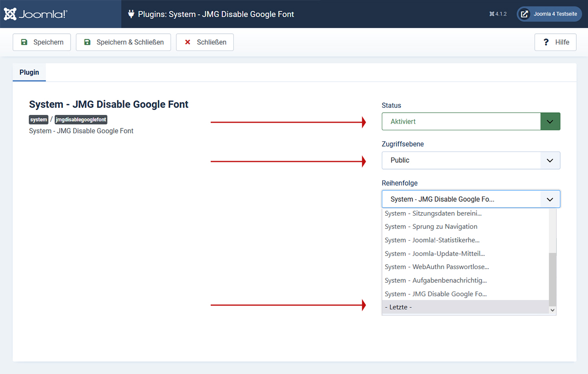Viewport: 588px width, 374px height.
Task: Open the Joomla 4 Testseite site link
Action: [x=549, y=14]
